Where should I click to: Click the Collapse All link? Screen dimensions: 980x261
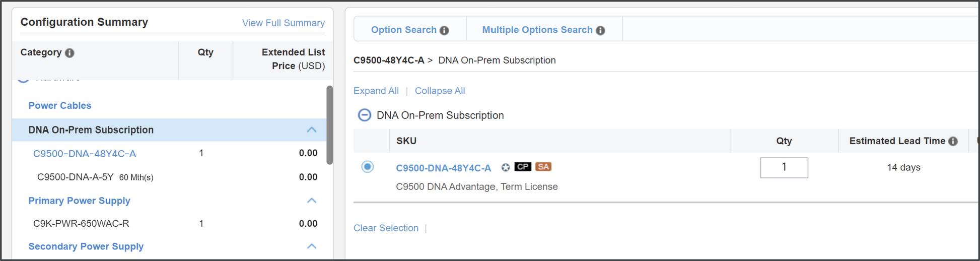(440, 91)
